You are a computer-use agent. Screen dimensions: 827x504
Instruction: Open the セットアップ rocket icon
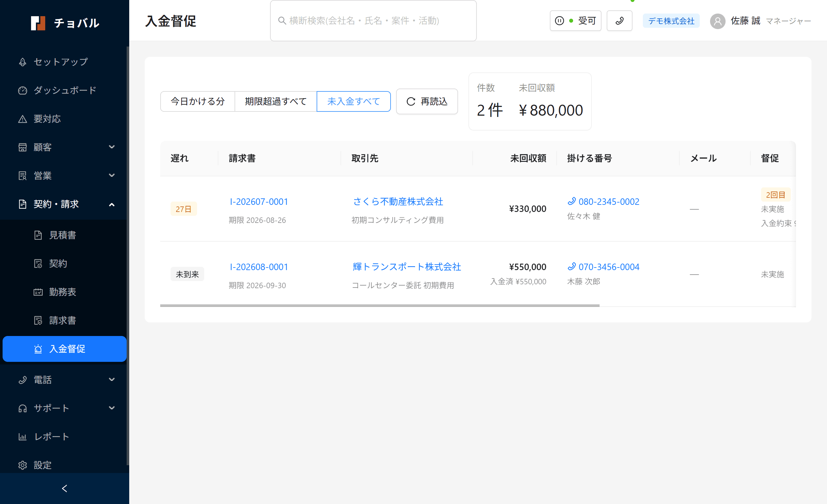coord(23,62)
